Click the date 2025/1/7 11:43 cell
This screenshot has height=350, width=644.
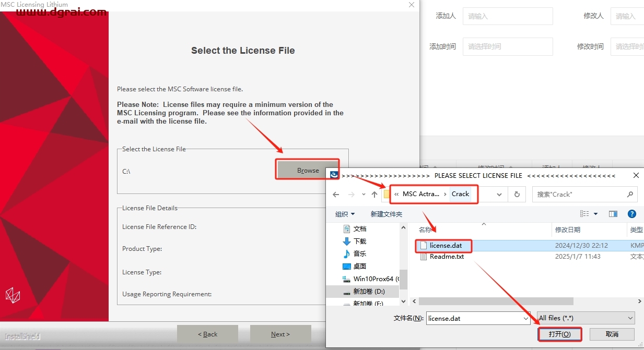pyautogui.click(x=578, y=257)
